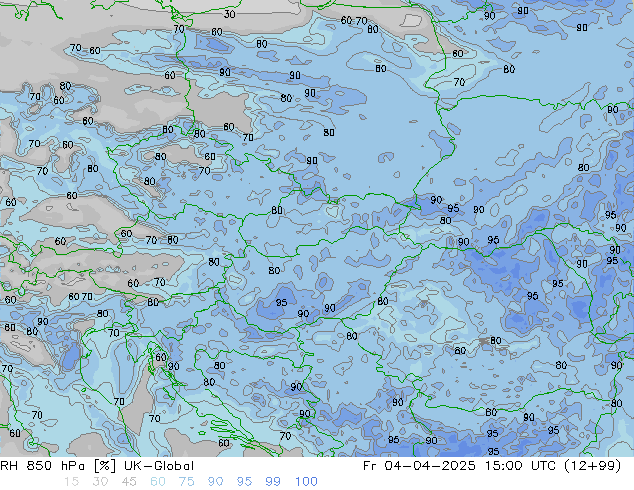Click the "(12+99)" forecast run label
The image size is (634, 490).
[594, 466]
